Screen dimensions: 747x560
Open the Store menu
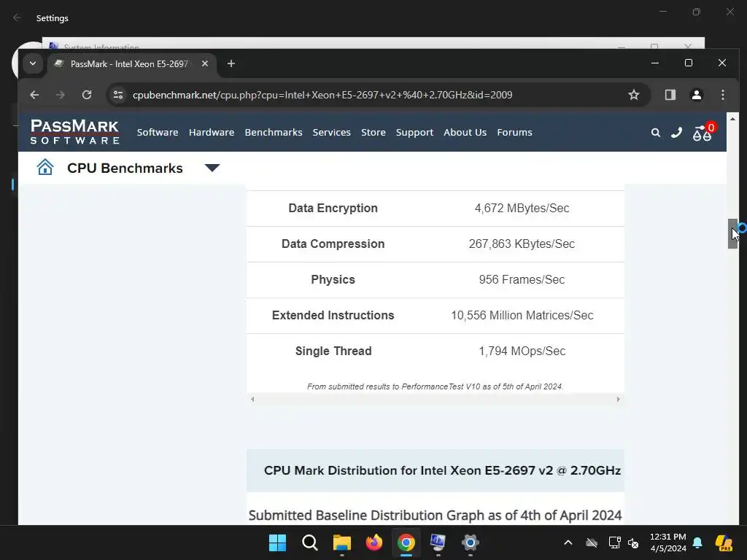[x=373, y=133]
